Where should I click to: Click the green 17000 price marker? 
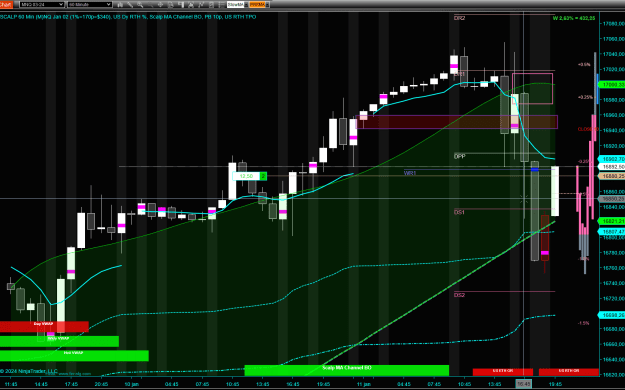tap(612, 85)
